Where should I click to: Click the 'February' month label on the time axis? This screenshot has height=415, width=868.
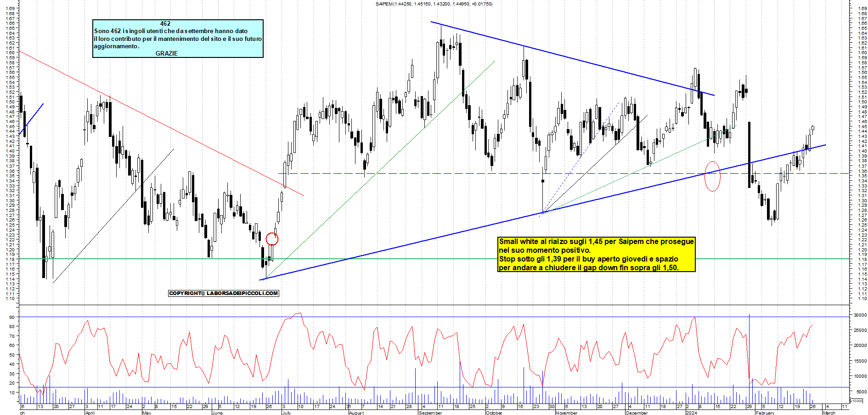tap(765, 413)
